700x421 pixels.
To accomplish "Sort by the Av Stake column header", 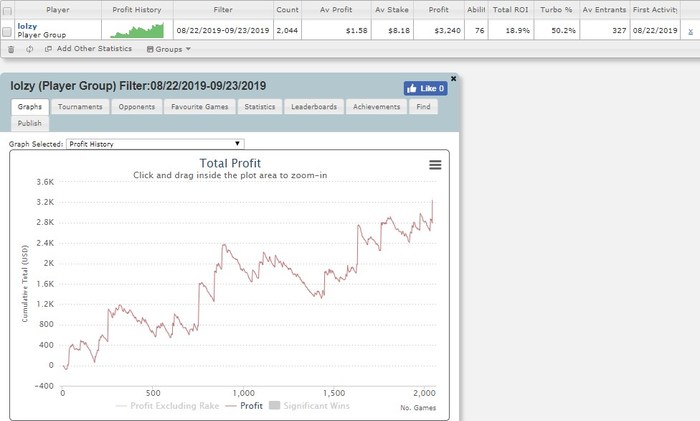I will click(392, 9).
